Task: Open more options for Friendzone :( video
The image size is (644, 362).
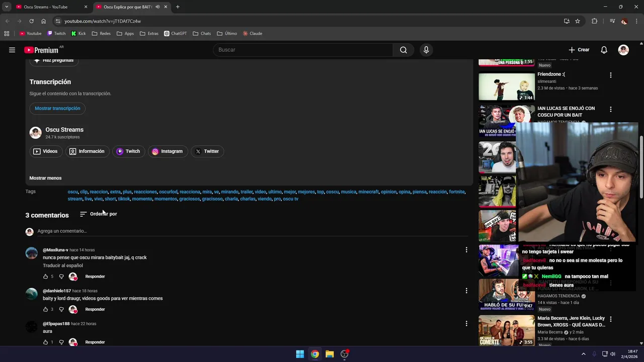Action: click(x=611, y=75)
